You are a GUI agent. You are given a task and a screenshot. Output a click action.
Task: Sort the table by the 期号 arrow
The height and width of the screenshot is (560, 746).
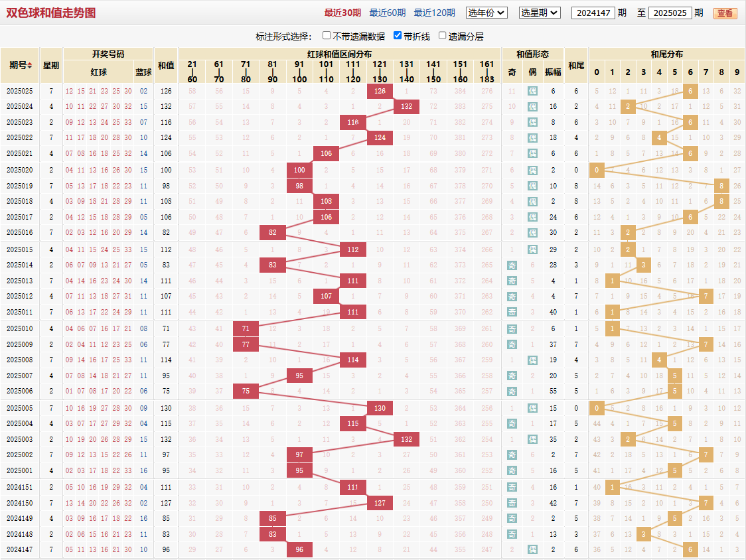click(30, 66)
